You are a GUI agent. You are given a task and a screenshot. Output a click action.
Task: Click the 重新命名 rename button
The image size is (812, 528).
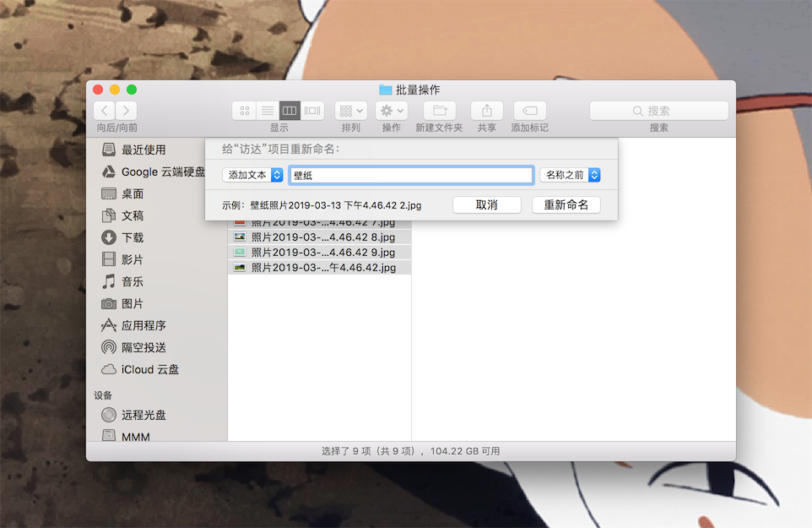[566, 205]
